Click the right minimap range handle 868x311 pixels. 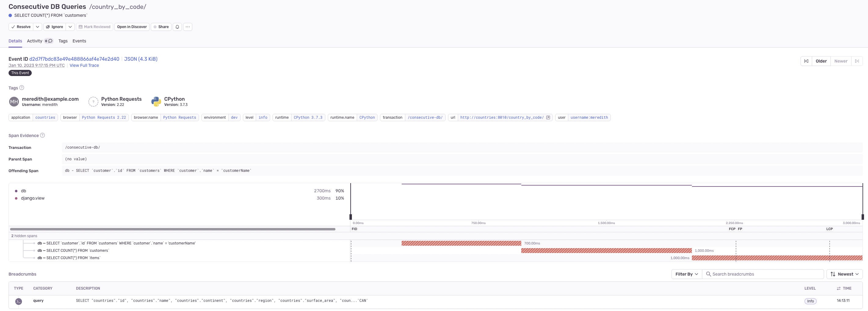[863, 217]
